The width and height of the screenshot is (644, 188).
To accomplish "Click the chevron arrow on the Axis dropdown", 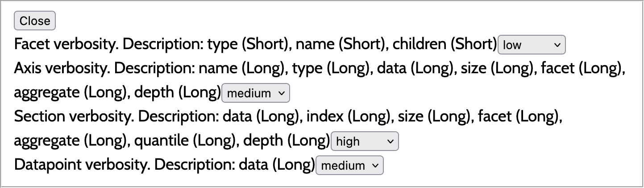I will [x=281, y=93].
